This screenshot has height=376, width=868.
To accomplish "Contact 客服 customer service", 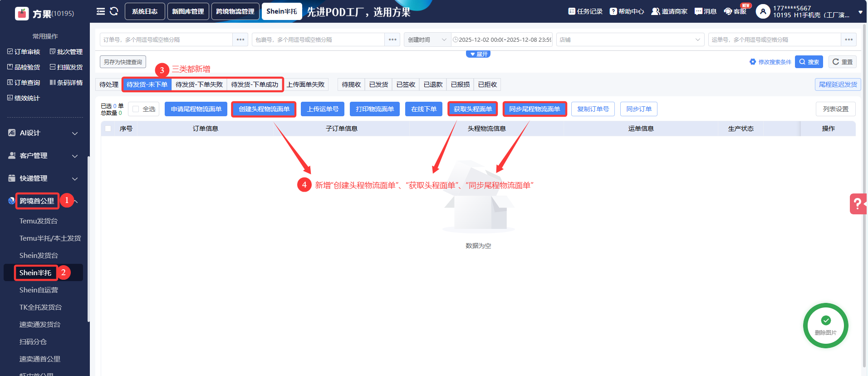I will click(735, 11).
